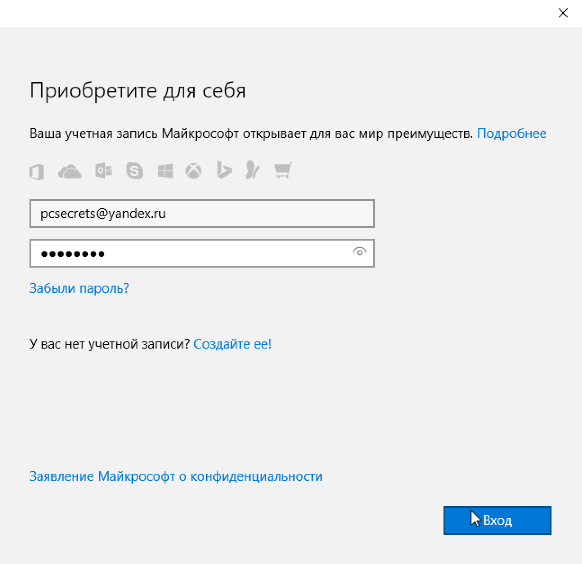582x564 pixels.
Task: Click the Создайте ее! link
Action: pos(232,344)
